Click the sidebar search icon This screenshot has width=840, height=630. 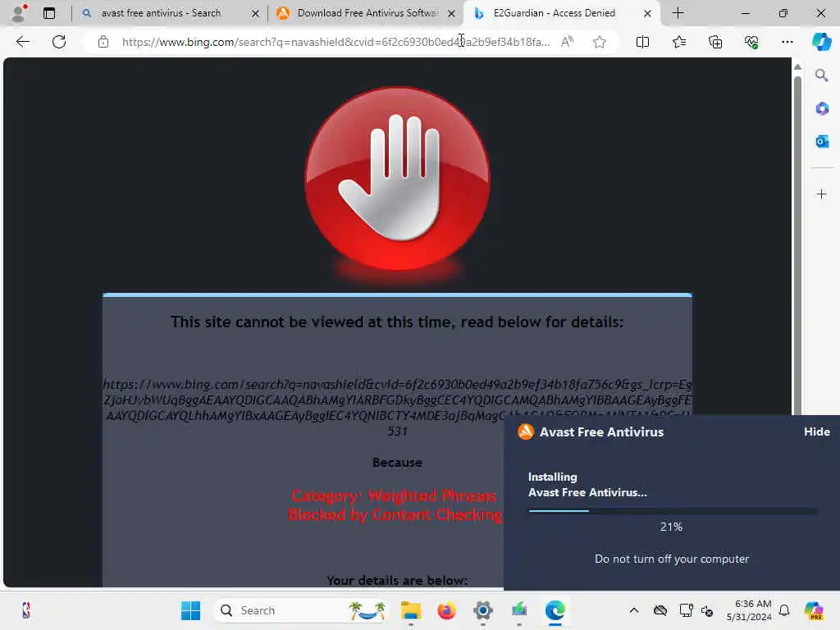(x=821, y=75)
